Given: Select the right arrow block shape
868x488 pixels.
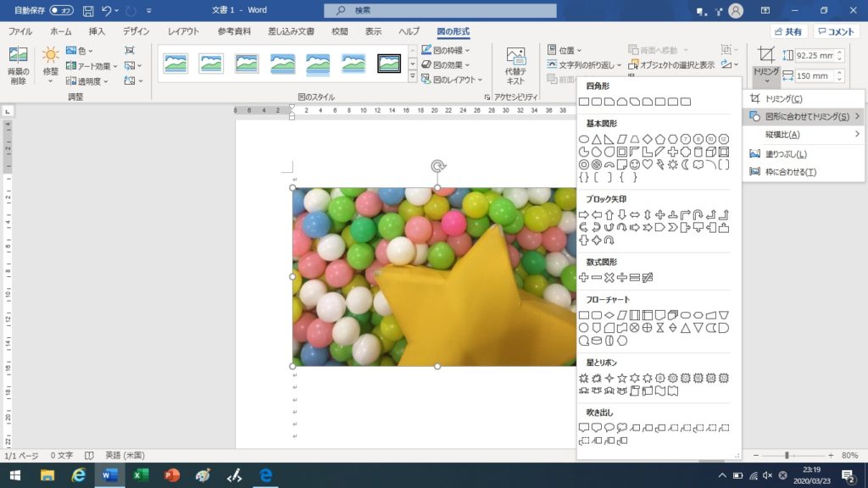Looking at the screenshot, I should click(x=583, y=215).
